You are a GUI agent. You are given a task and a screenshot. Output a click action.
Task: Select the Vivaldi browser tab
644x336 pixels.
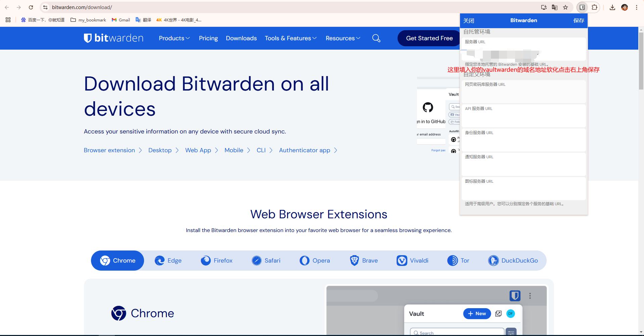pos(412,261)
